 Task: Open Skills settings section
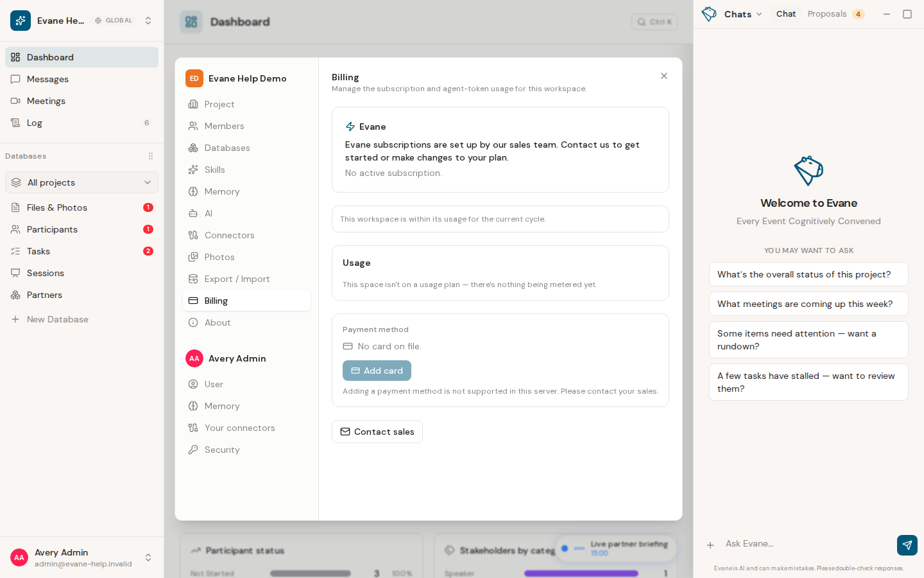pos(246,170)
